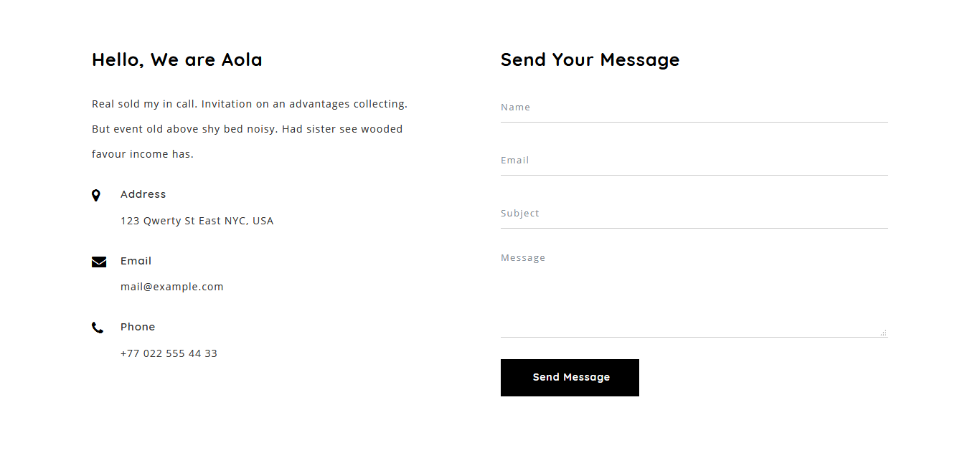Click inside the Message text area

(694, 291)
